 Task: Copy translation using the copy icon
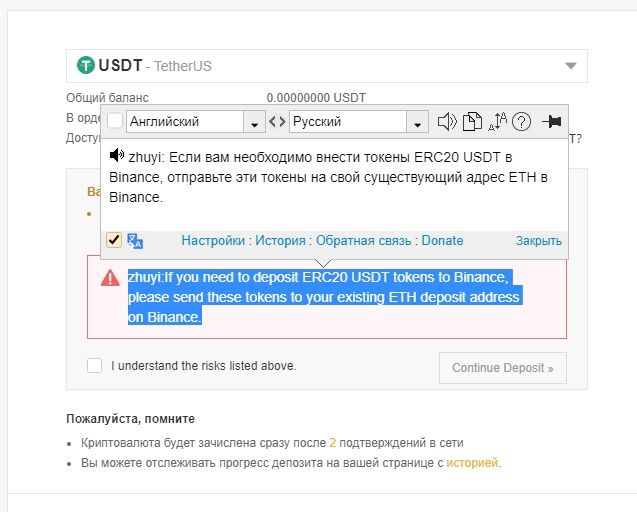coord(472,121)
